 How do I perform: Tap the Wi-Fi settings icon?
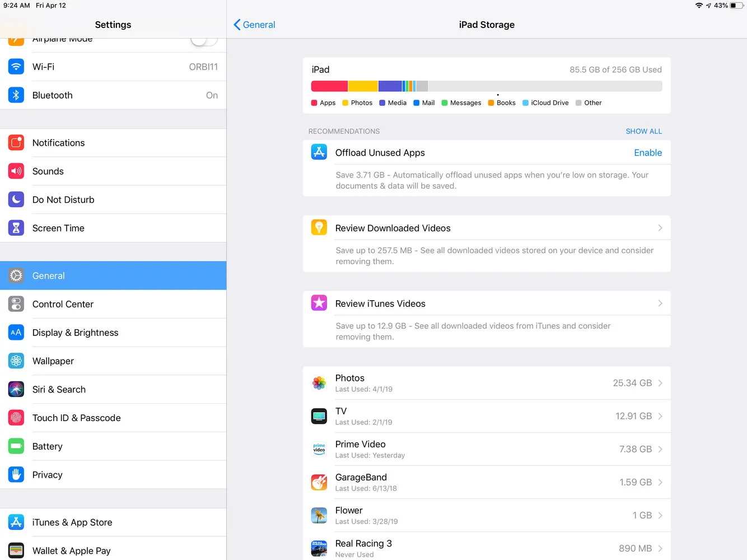point(16,67)
